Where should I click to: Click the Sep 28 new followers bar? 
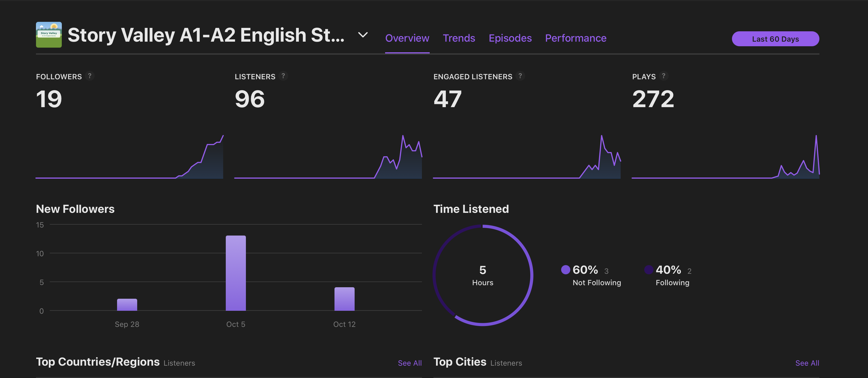pos(127,305)
